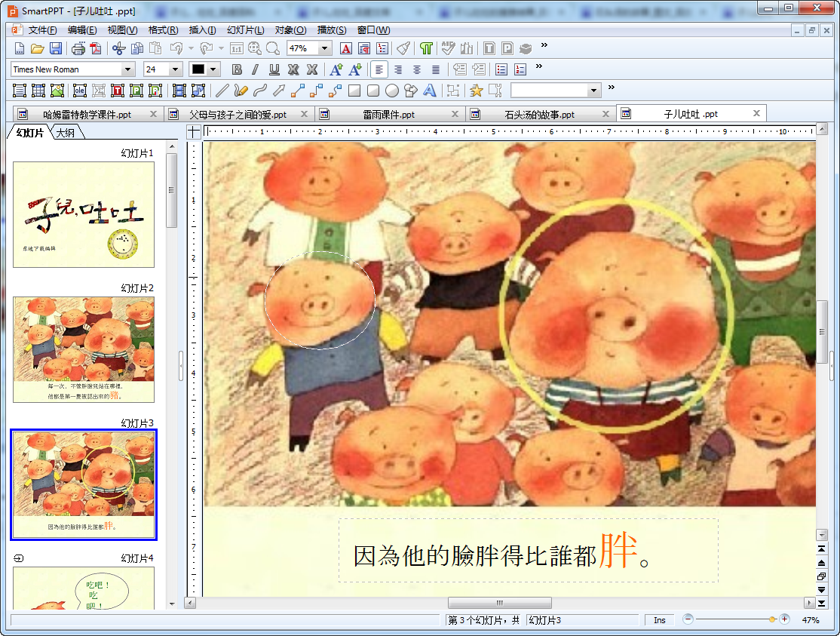Toggle bold formatting
The width and height of the screenshot is (840, 636).
[237, 69]
